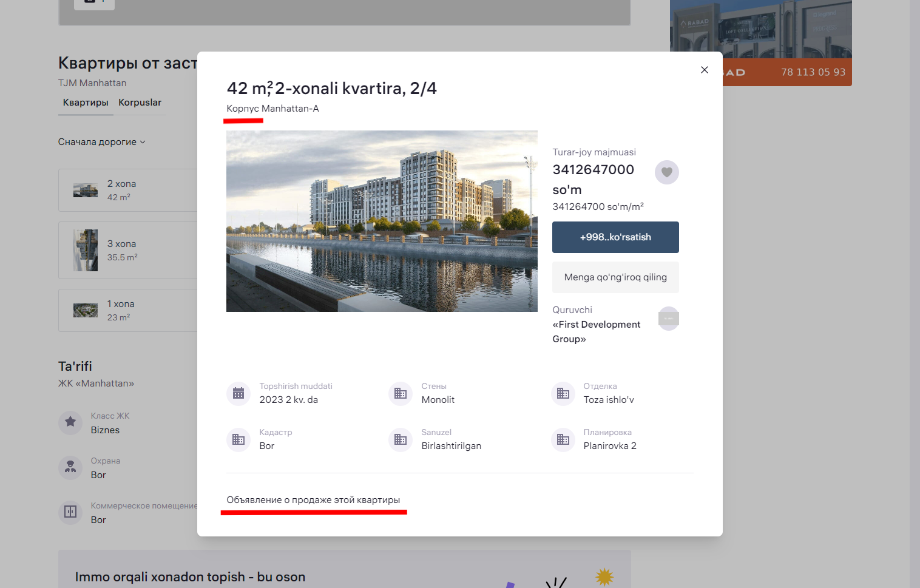The width and height of the screenshot is (920, 588).
Task: Click the building icon next to Отделка
Action: click(563, 393)
